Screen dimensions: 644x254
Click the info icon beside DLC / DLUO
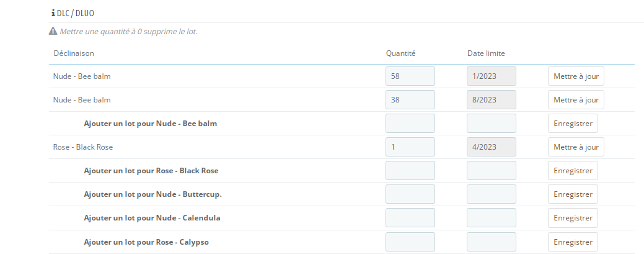coord(53,12)
